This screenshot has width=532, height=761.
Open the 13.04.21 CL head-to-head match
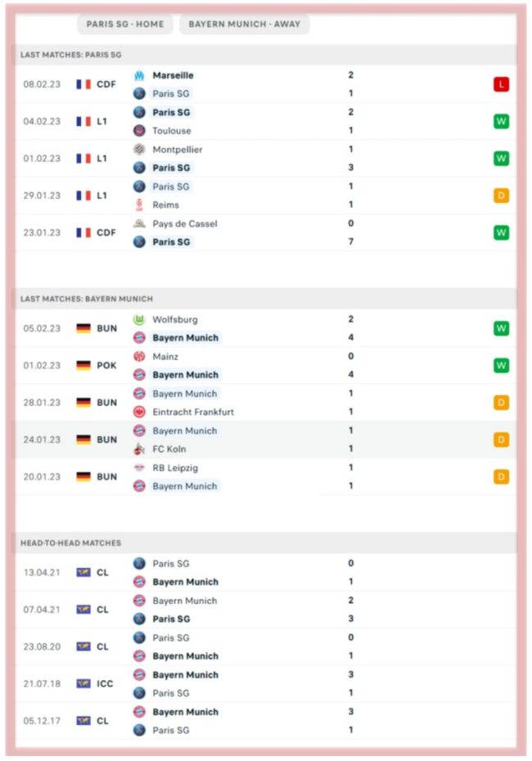point(266,573)
